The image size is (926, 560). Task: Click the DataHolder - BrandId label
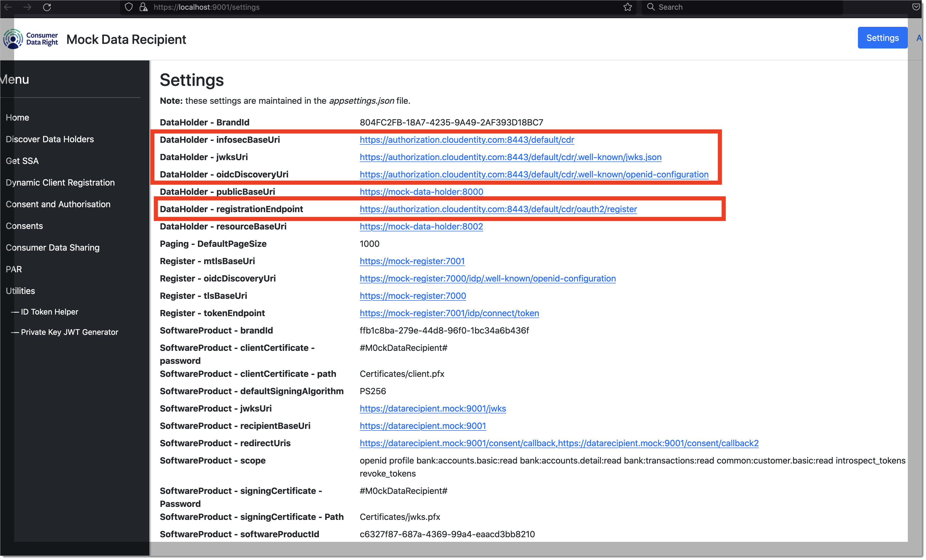(x=204, y=122)
